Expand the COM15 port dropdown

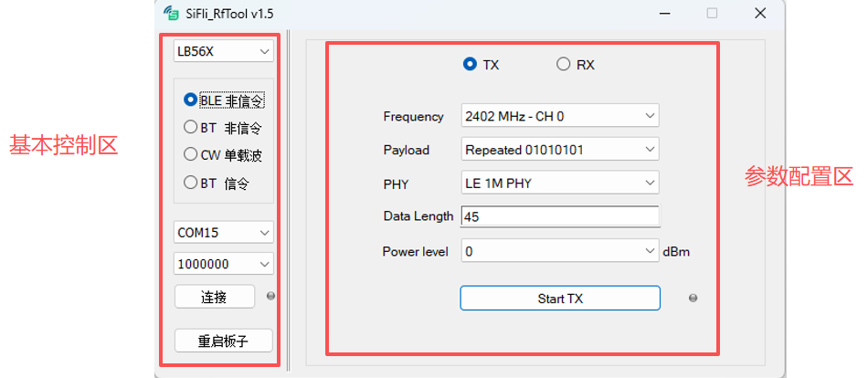(x=223, y=233)
